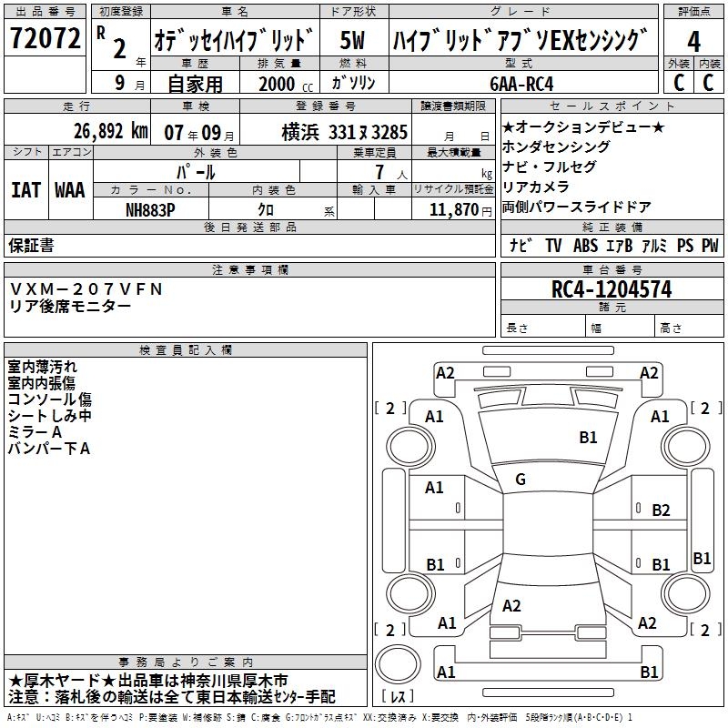Click the "C" grade under 内装
The width and height of the screenshot is (728, 728).
pos(708,82)
